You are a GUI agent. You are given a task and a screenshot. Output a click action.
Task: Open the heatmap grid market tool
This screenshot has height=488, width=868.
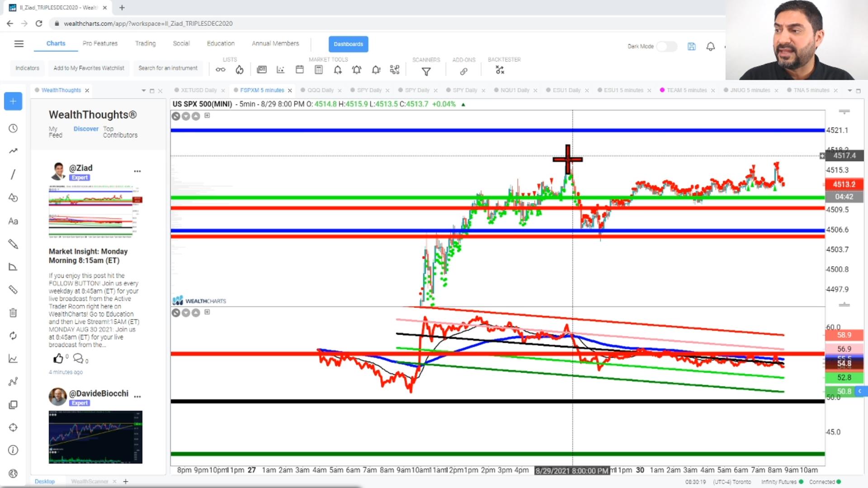point(395,70)
